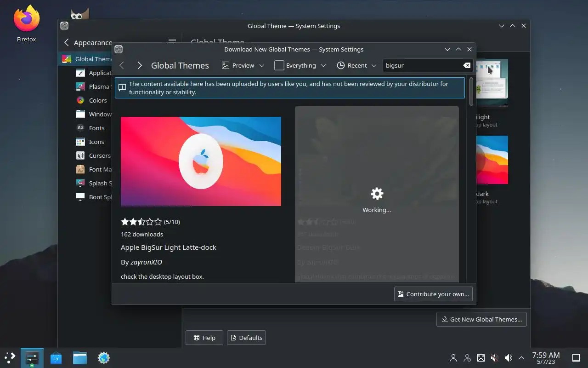Open Splash Screen settings in sidebar
Screen dimensions: 588x368
coord(93,183)
